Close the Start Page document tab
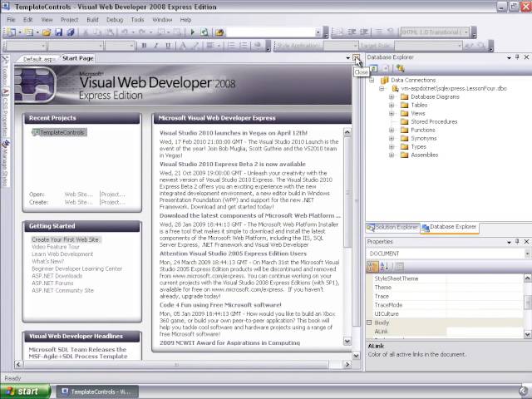 coord(357,58)
